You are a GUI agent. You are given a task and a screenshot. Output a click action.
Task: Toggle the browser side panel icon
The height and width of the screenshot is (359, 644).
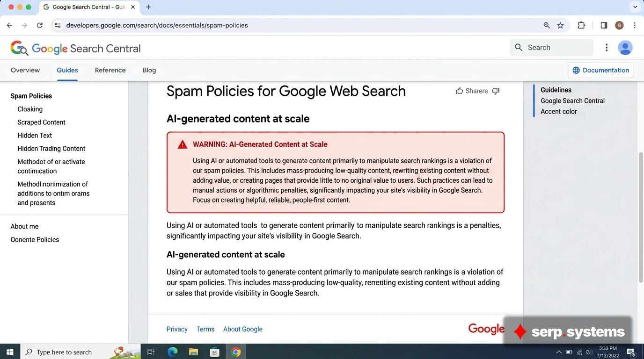coord(604,25)
